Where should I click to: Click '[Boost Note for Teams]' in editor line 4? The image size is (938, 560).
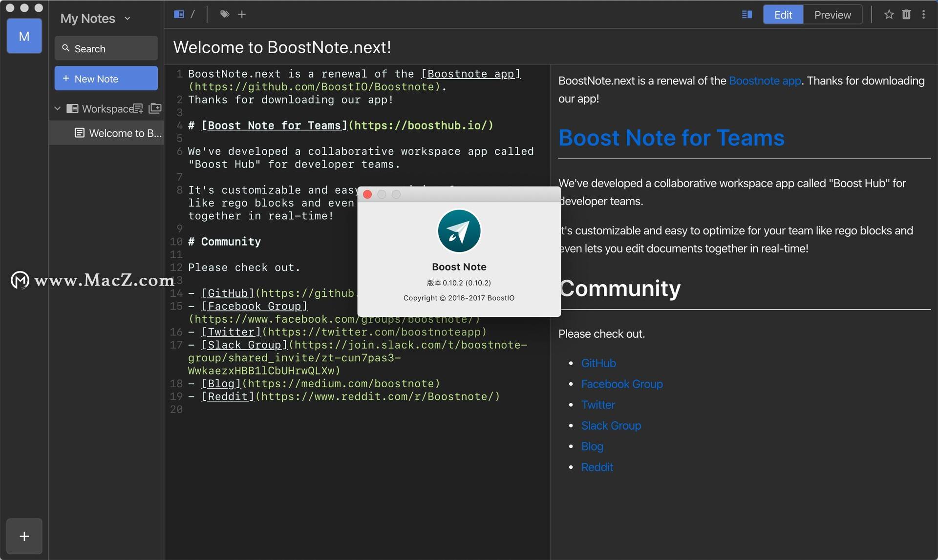(x=274, y=125)
